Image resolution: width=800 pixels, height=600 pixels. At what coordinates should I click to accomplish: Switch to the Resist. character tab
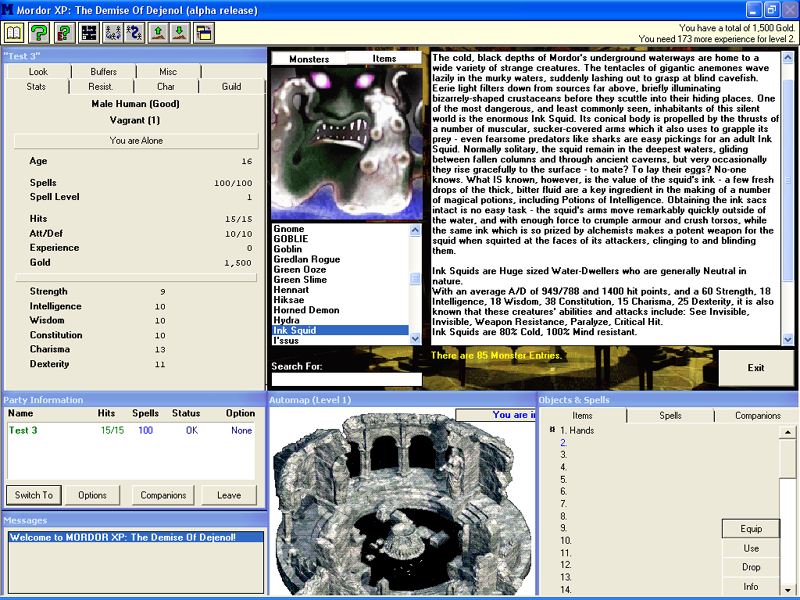pos(101,87)
